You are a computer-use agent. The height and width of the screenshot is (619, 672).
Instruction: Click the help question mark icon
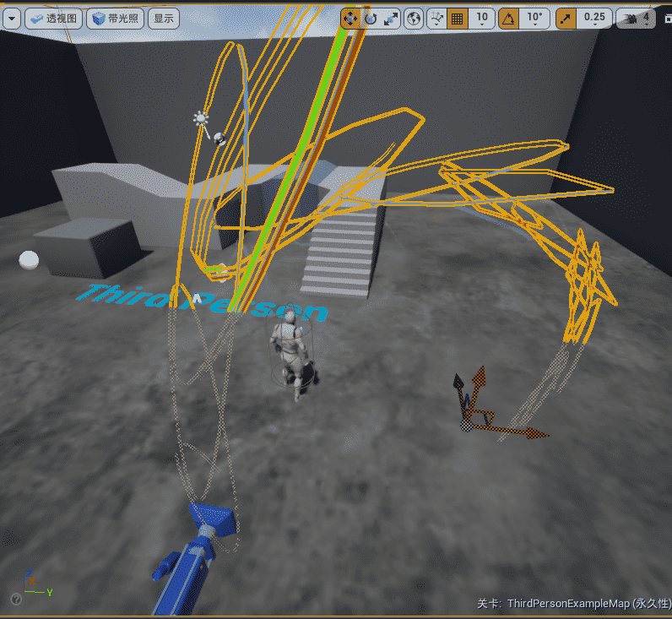click(x=15, y=599)
